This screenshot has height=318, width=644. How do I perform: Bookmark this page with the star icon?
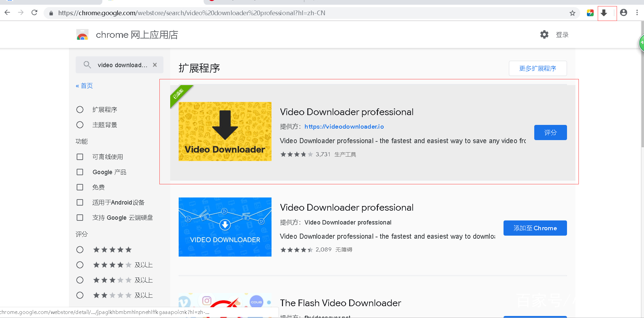[572, 13]
